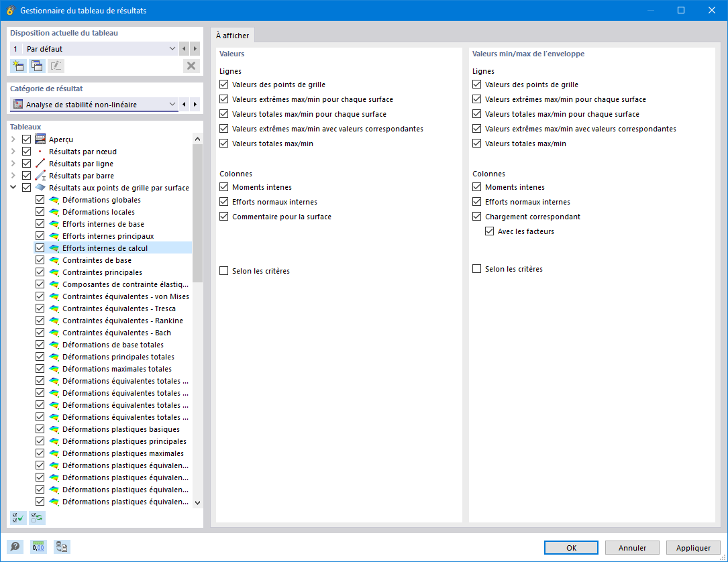Go to the next result category arrow
The image size is (728, 562).
[195, 105]
